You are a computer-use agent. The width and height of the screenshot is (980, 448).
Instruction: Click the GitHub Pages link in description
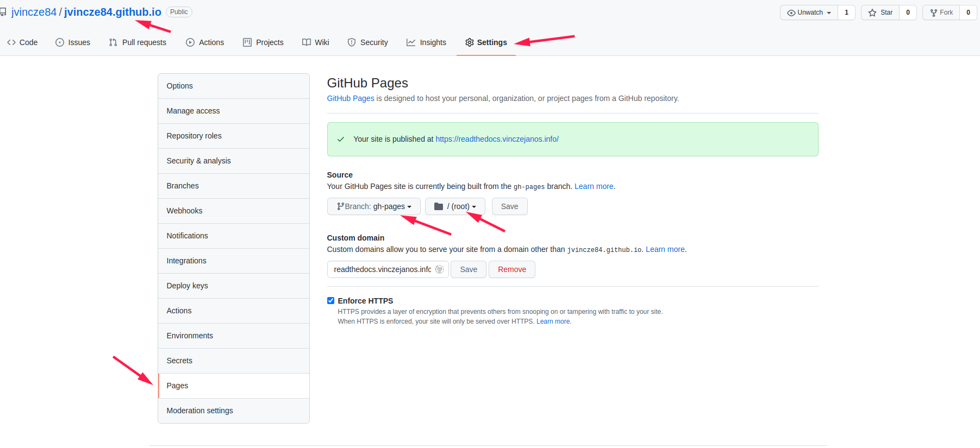(x=351, y=98)
